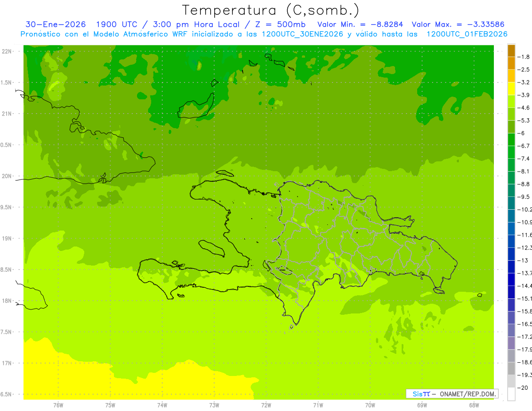Click the "-5.3" colorbar value
Viewport: 532px width, 411px height.
pos(524,120)
